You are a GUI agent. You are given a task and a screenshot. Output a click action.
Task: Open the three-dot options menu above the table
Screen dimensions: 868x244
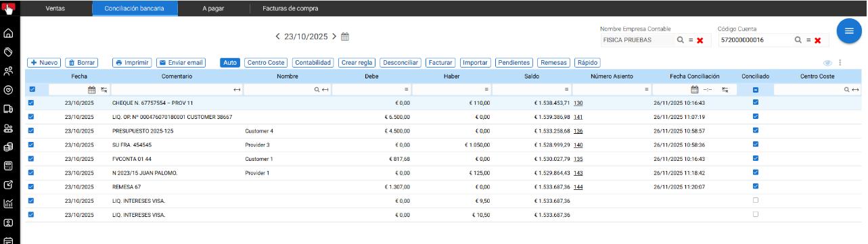(840, 63)
